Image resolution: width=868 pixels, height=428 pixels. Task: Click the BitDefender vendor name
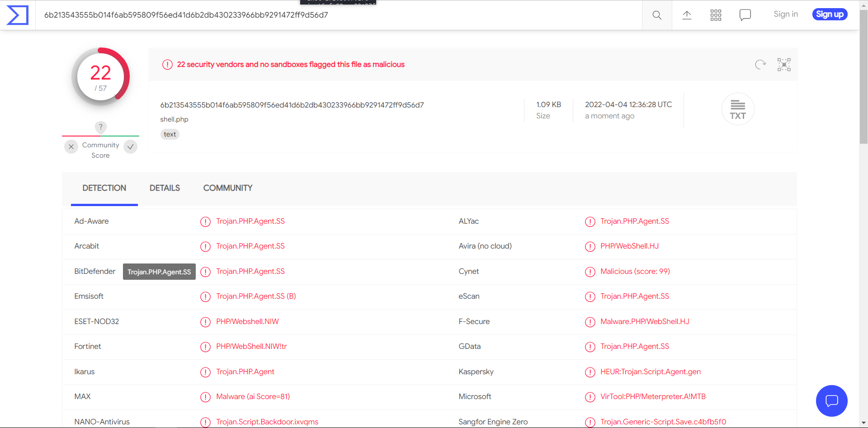(x=95, y=271)
